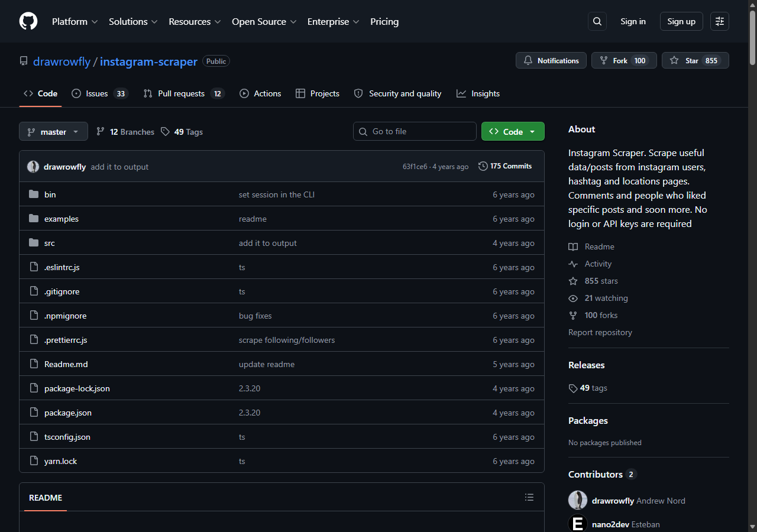Click the Sign in link
Screen dimensions: 757x532
(633, 21)
